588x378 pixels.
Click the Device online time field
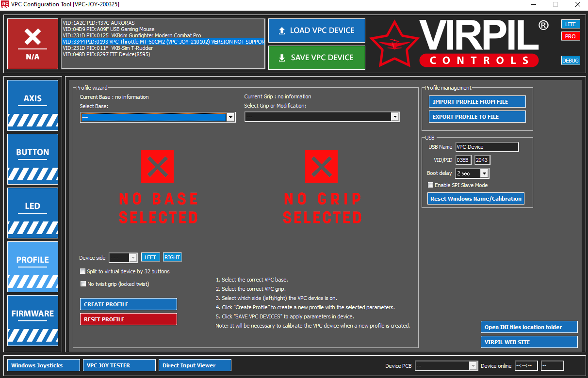pyautogui.click(x=526, y=366)
